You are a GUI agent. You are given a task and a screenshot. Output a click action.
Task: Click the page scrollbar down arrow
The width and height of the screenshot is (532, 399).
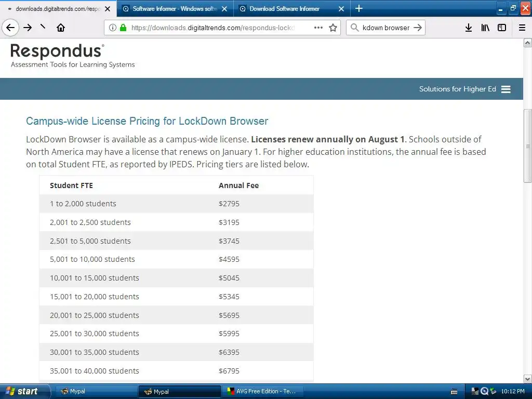(528, 379)
